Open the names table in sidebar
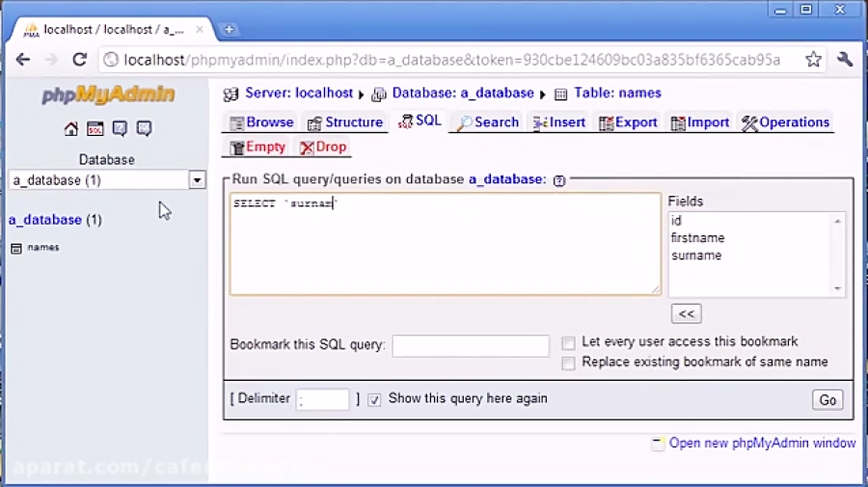 point(43,248)
